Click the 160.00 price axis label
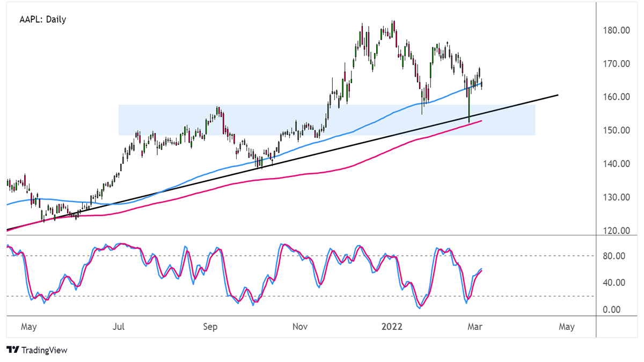The image size is (644, 362). click(617, 97)
